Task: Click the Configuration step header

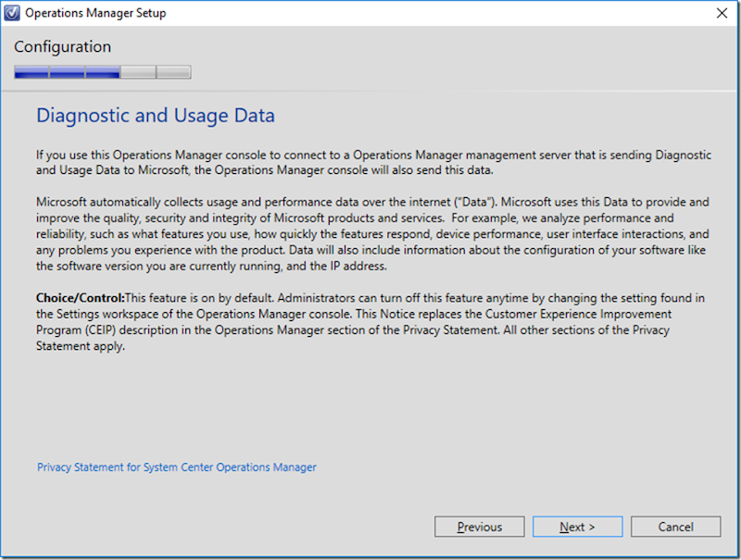Action: [x=62, y=47]
